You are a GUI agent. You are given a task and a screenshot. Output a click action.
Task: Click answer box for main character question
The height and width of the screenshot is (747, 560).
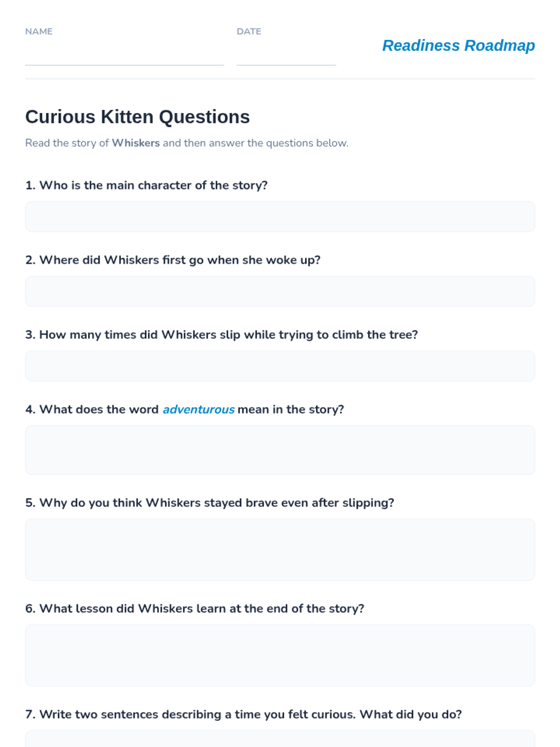point(280,217)
